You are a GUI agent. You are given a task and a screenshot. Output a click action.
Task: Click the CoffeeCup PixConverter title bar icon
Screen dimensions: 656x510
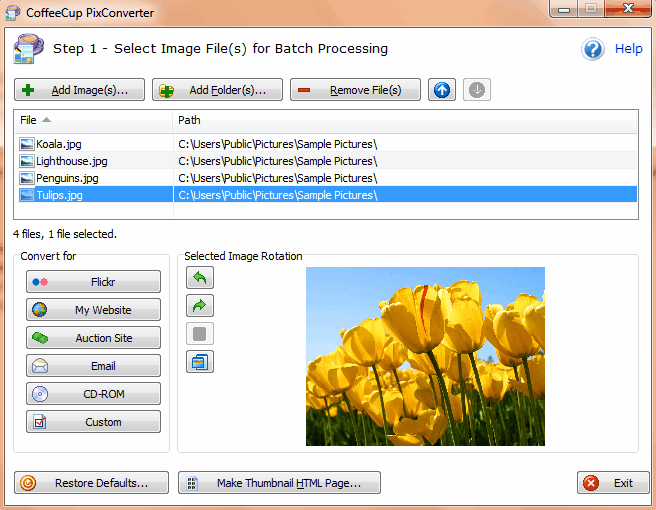(x=12, y=13)
